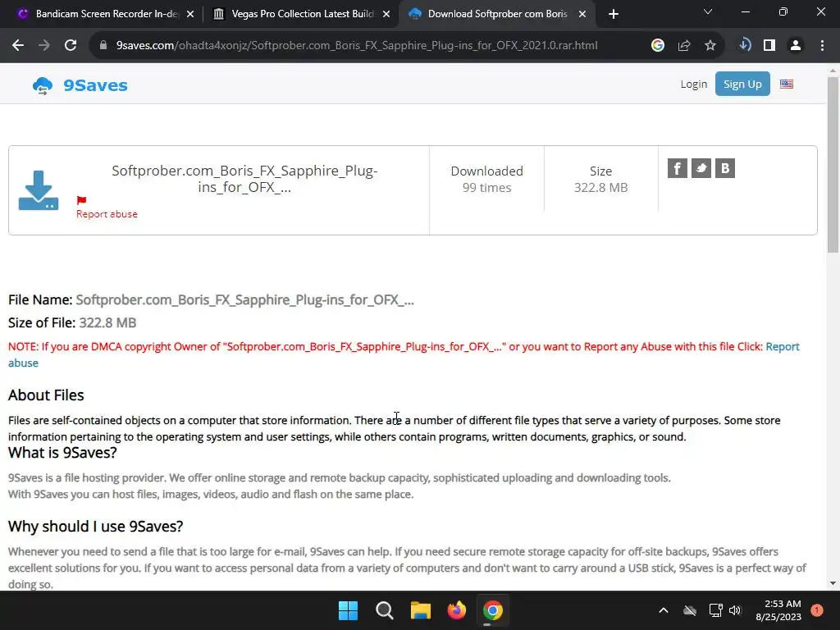840x630 pixels.
Task: Click the 'What is 9Saves?' heading
Action: pyautogui.click(x=62, y=453)
